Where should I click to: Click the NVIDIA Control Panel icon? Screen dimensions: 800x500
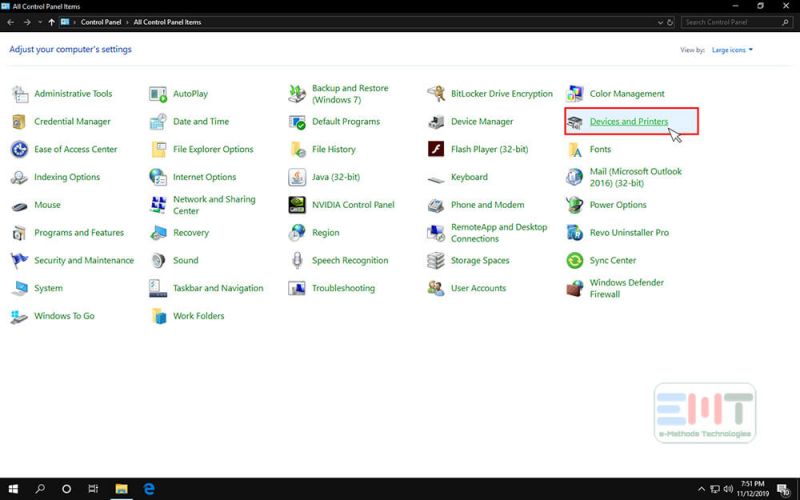click(x=297, y=205)
